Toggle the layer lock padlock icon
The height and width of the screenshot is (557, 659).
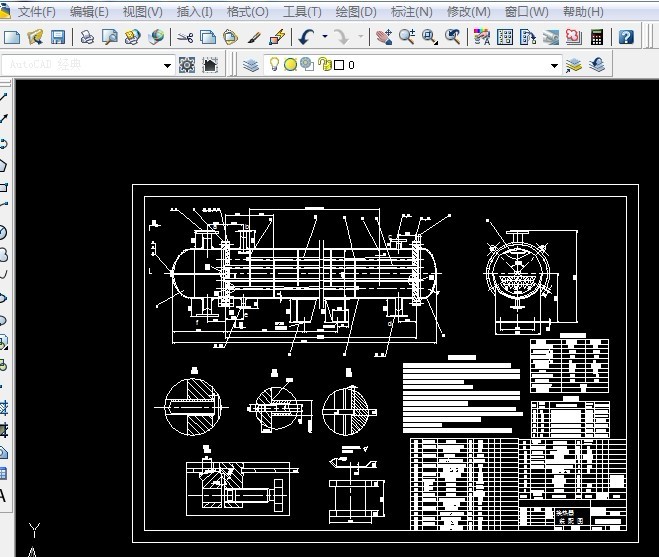[323, 65]
